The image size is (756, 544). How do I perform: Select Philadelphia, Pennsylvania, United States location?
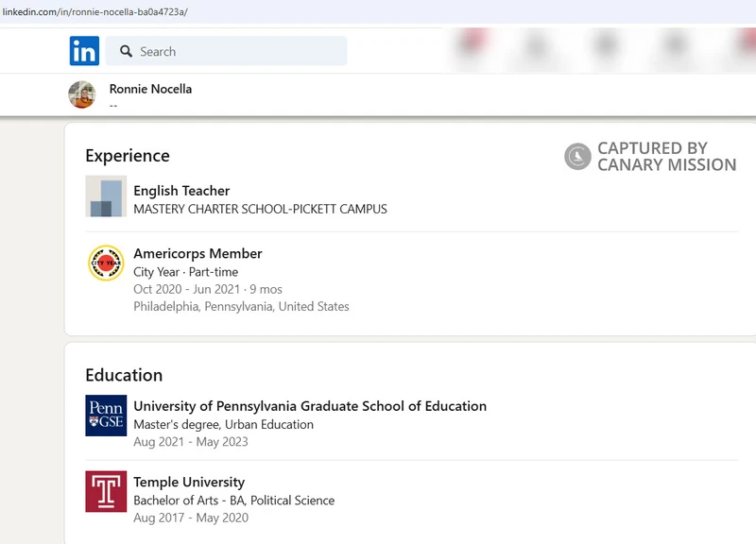coord(241,306)
